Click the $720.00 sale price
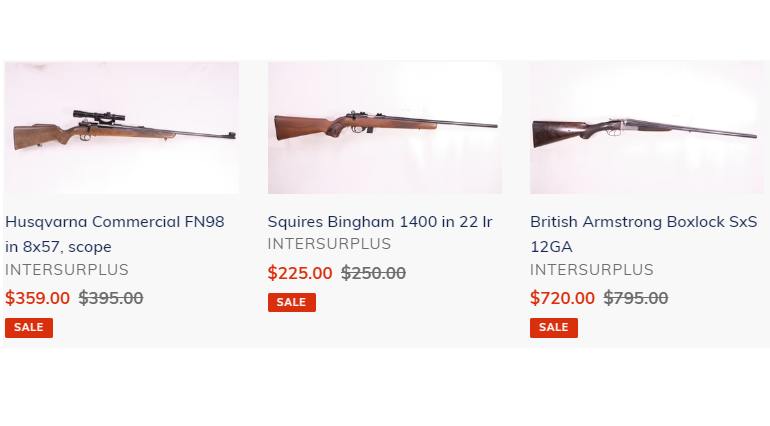Image resolution: width=770 pixels, height=426 pixels. point(562,298)
